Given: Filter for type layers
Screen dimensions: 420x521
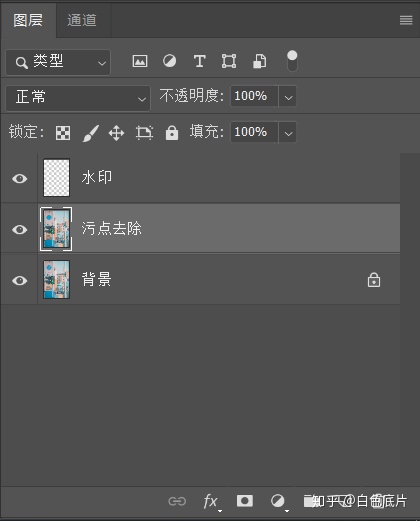Looking at the screenshot, I should [x=199, y=61].
